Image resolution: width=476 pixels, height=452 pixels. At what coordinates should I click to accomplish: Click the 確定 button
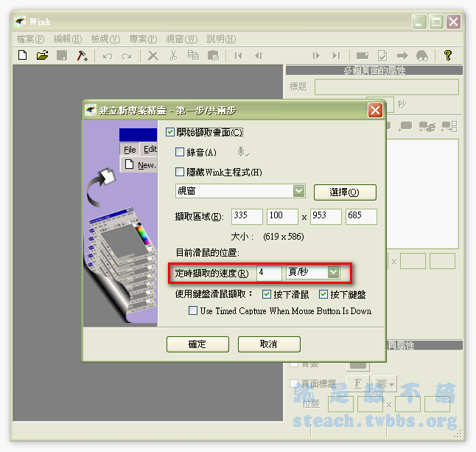(197, 344)
